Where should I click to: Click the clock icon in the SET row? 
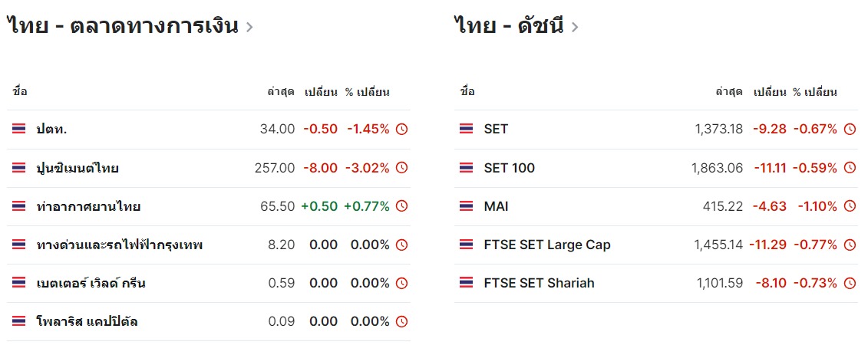pos(850,130)
